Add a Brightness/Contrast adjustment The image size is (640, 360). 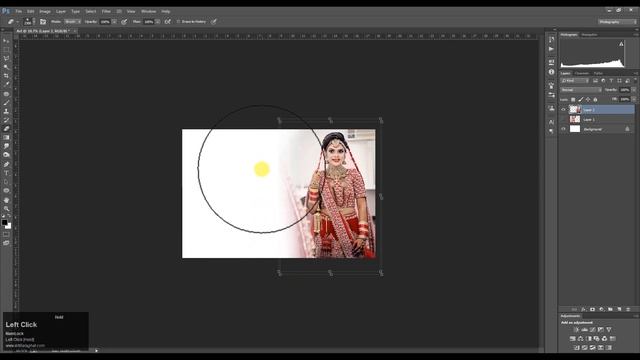click(x=576, y=329)
